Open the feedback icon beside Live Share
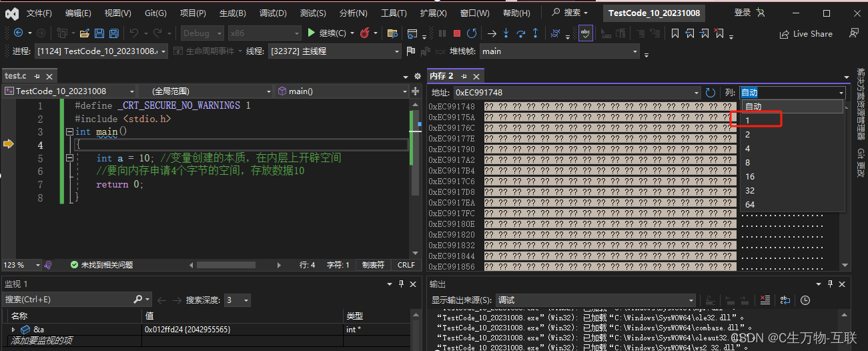 [x=853, y=33]
